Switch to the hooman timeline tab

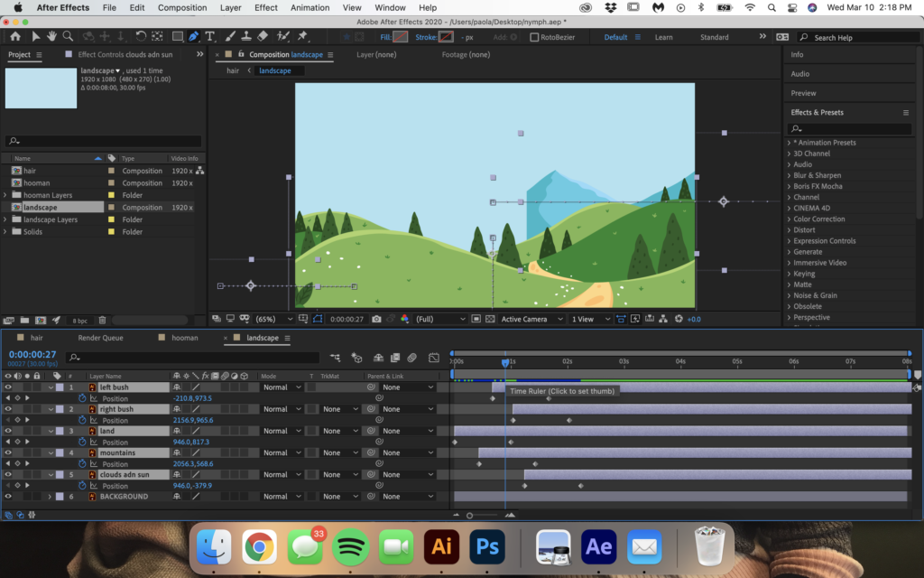[184, 338]
